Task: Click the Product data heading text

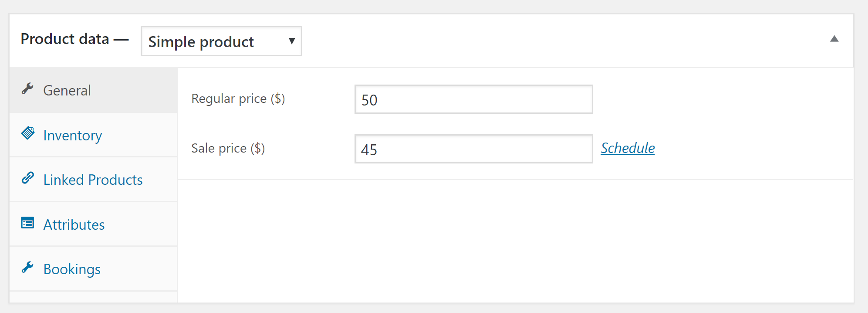Action: click(65, 39)
